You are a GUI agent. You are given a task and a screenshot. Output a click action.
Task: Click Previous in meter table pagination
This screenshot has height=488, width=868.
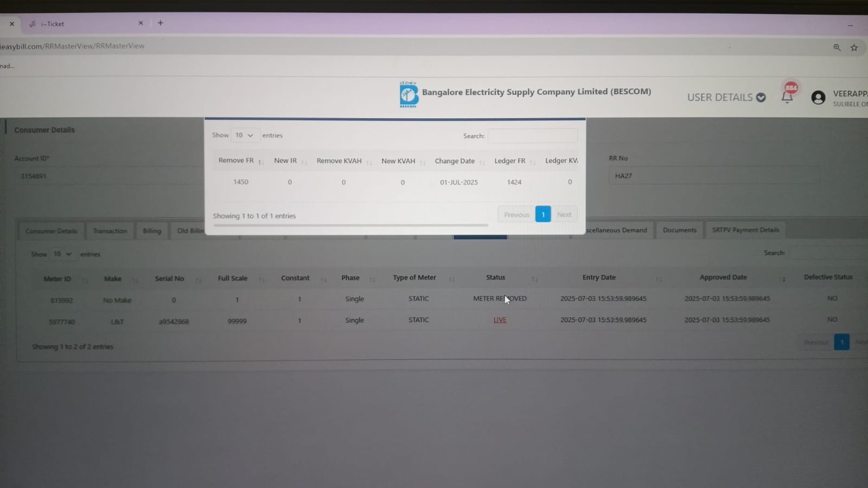(816, 343)
